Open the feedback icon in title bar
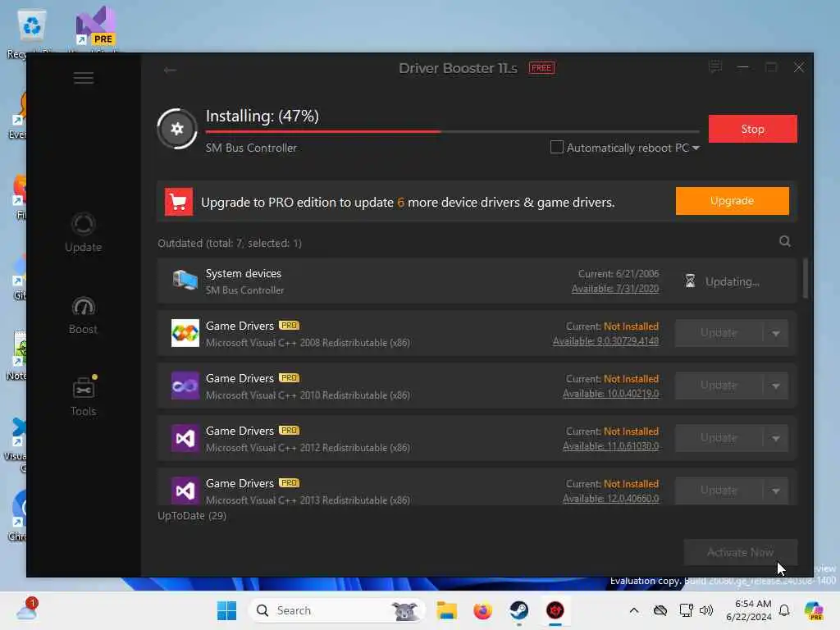This screenshot has width=840, height=630. coord(715,67)
